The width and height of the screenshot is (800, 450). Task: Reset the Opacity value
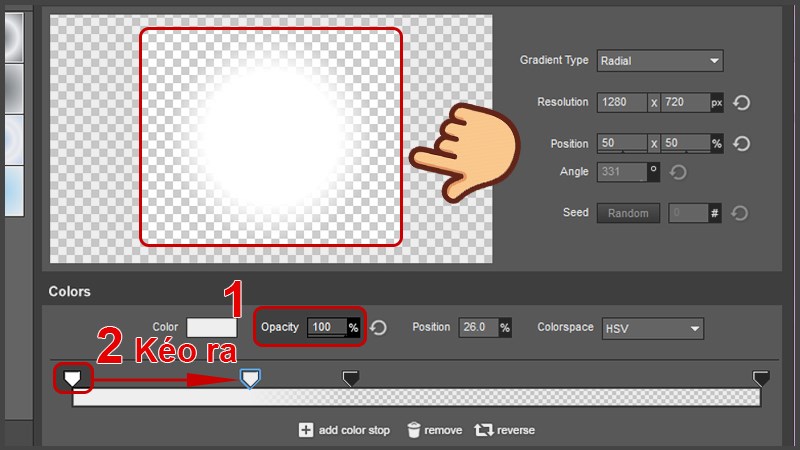click(x=378, y=328)
